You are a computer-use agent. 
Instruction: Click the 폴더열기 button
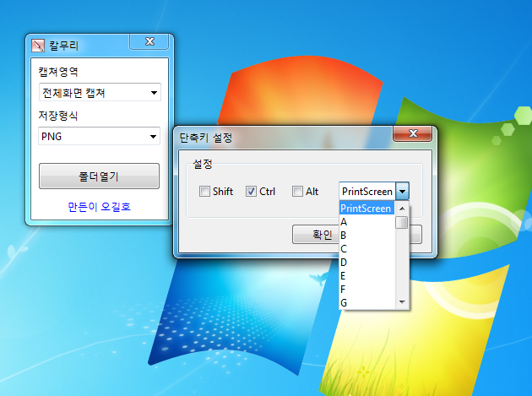coord(99,176)
